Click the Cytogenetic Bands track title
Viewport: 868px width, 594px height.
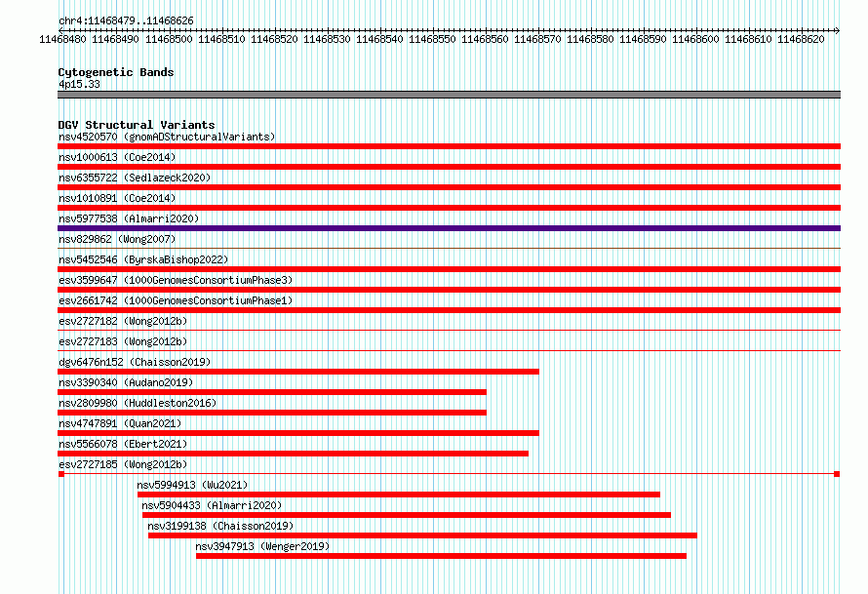pos(116,72)
